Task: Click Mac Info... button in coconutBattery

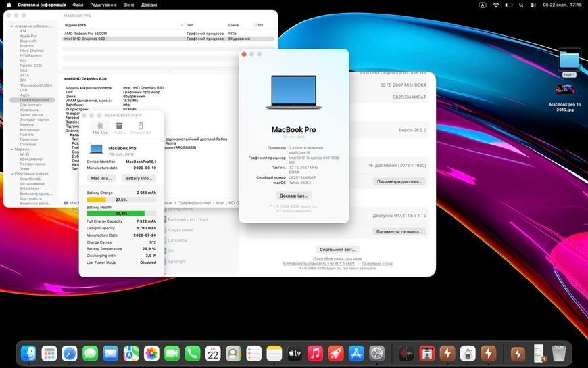Action: tap(101, 178)
